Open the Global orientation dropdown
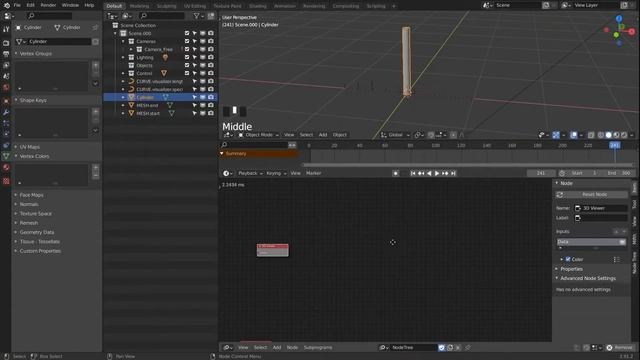This screenshot has height=360, width=640. 395,135
